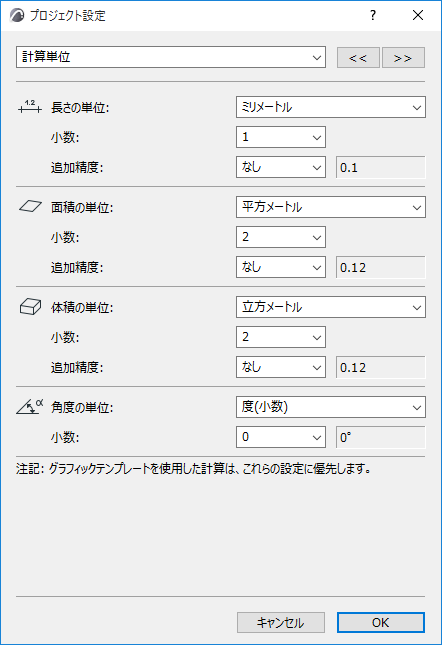The width and height of the screenshot is (442, 645).
Task: Go to previous settings page with <<
Action: 358,58
